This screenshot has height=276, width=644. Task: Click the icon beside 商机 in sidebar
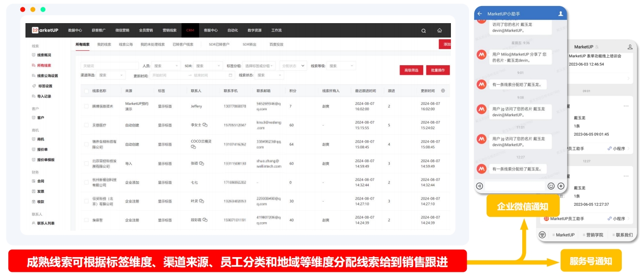point(33,139)
